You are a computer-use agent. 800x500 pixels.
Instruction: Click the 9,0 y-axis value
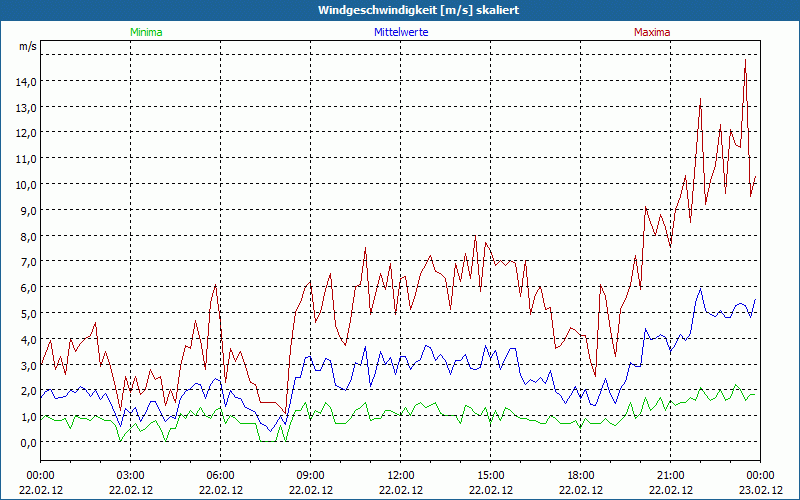[29, 210]
